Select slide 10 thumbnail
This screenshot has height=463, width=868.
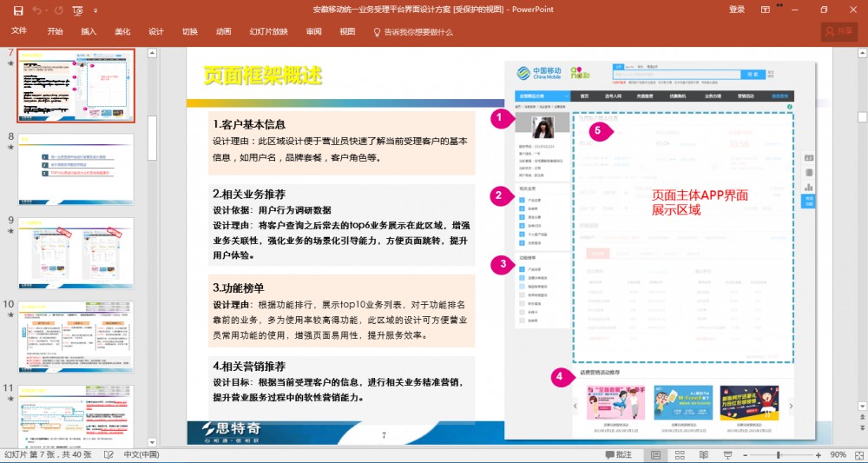point(76,337)
